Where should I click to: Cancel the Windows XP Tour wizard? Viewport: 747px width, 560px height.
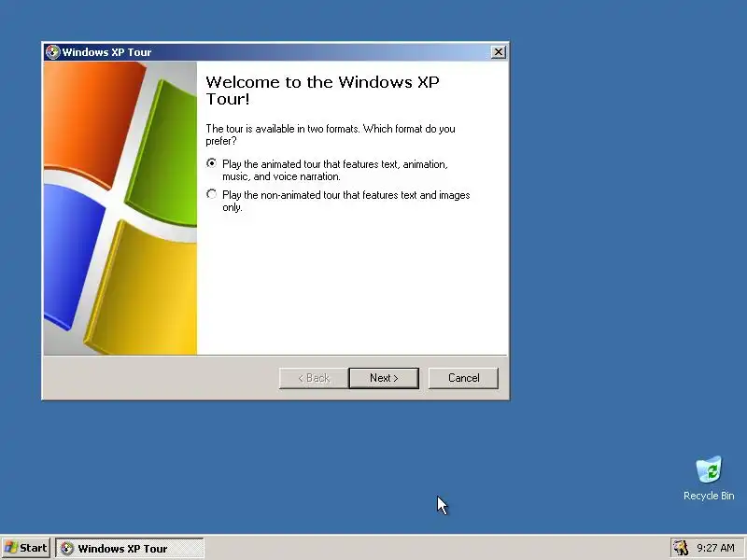(x=463, y=378)
